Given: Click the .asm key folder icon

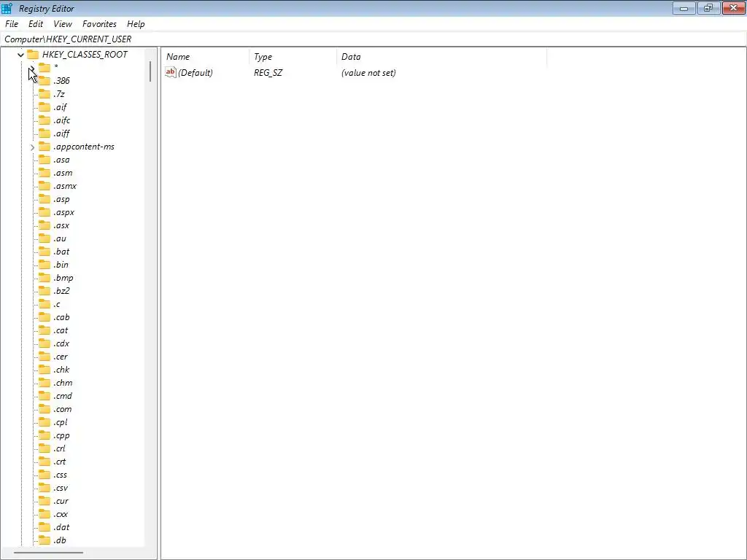Looking at the screenshot, I should (x=44, y=172).
